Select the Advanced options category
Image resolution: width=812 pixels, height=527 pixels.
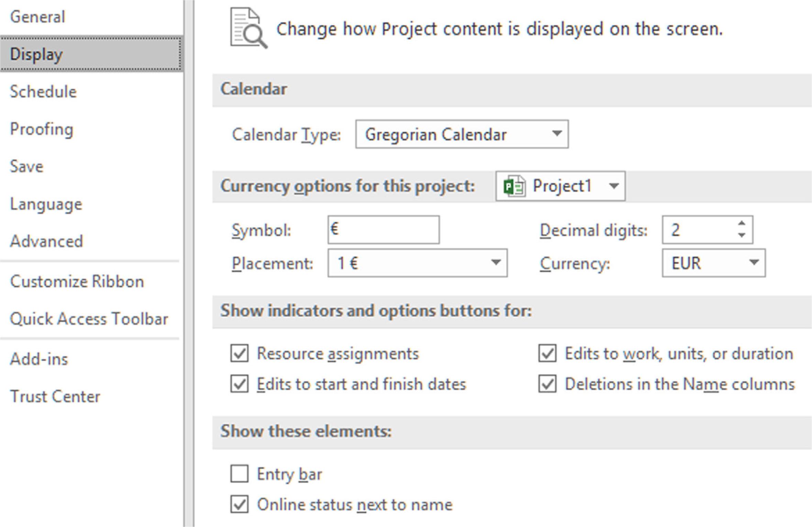47,241
